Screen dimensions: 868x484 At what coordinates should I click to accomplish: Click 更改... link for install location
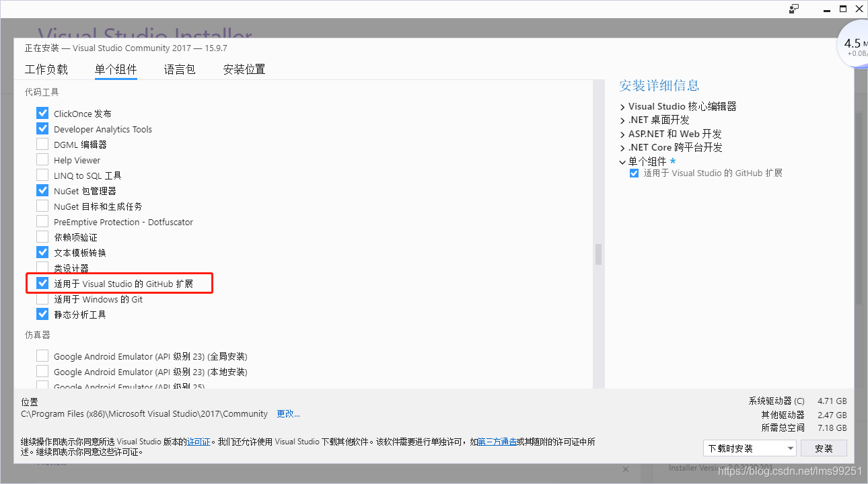tap(289, 413)
